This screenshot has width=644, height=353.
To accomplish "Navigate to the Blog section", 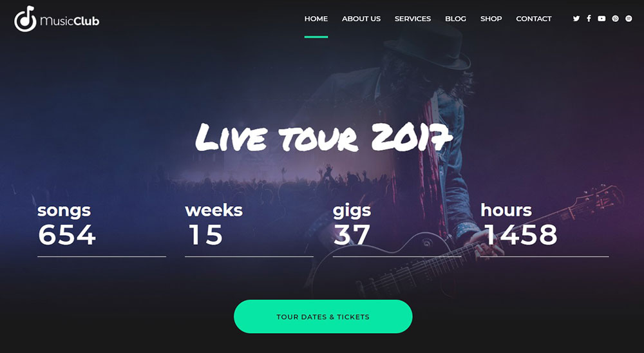I will tap(455, 19).
